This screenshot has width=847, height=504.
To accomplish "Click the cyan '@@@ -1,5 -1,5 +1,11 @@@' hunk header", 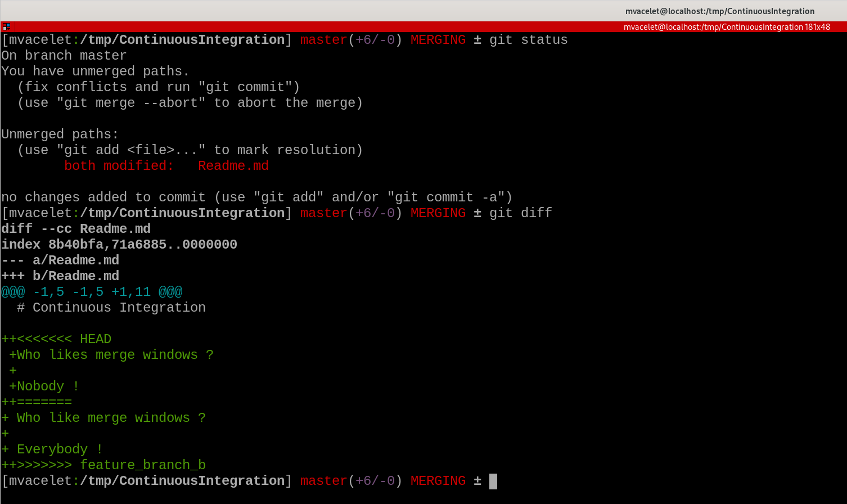I will 91,292.
